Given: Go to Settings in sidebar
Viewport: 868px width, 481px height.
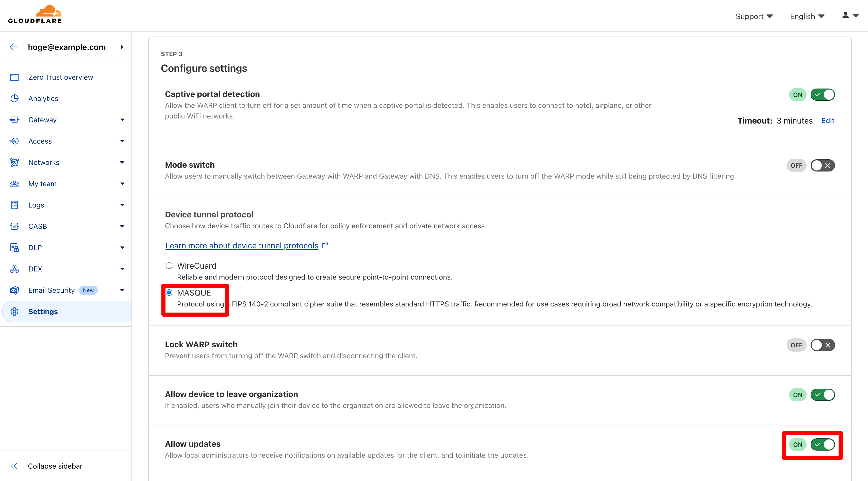Looking at the screenshot, I should click(43, 312).
